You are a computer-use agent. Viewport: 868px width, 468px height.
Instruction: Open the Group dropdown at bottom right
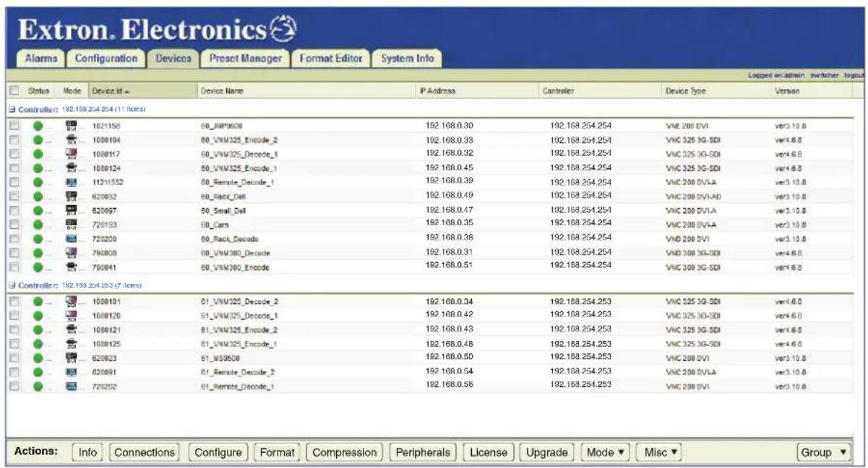[x=823, y=452]
